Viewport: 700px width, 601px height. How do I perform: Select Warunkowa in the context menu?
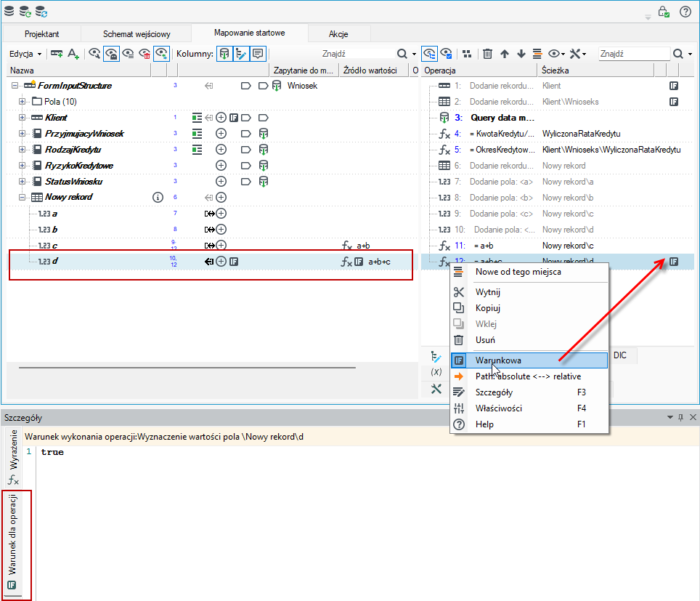(x=529, y=360)
